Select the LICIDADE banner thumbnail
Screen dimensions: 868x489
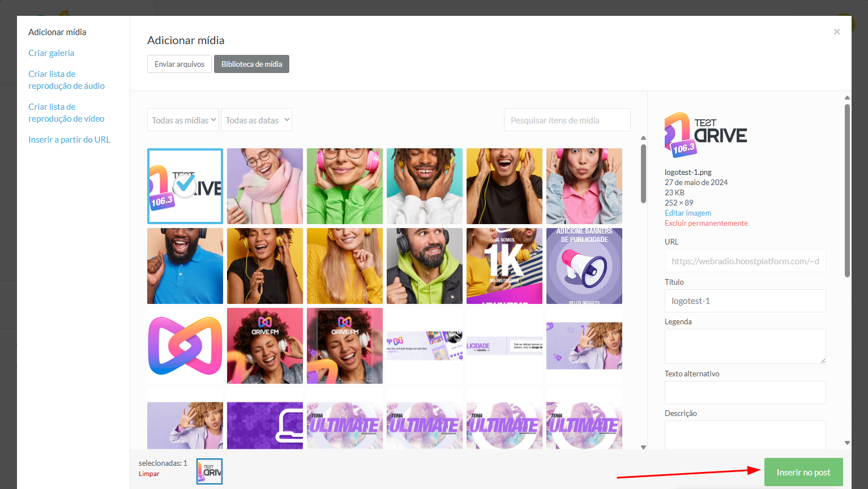click(x=504, y=346)
